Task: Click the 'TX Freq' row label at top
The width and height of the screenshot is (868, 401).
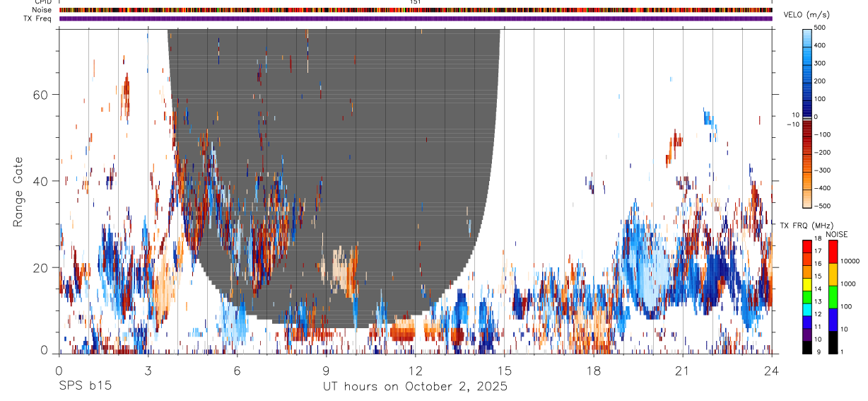Action: pyautogui.click(x=38, y=18)
